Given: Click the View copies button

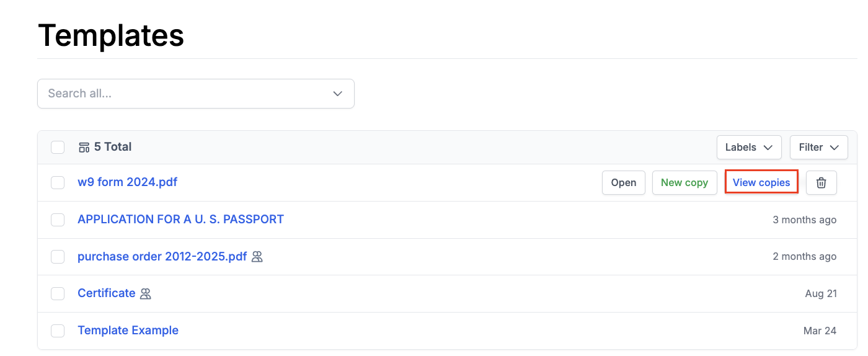Looking at the screenshot, I should coord(761,183).
